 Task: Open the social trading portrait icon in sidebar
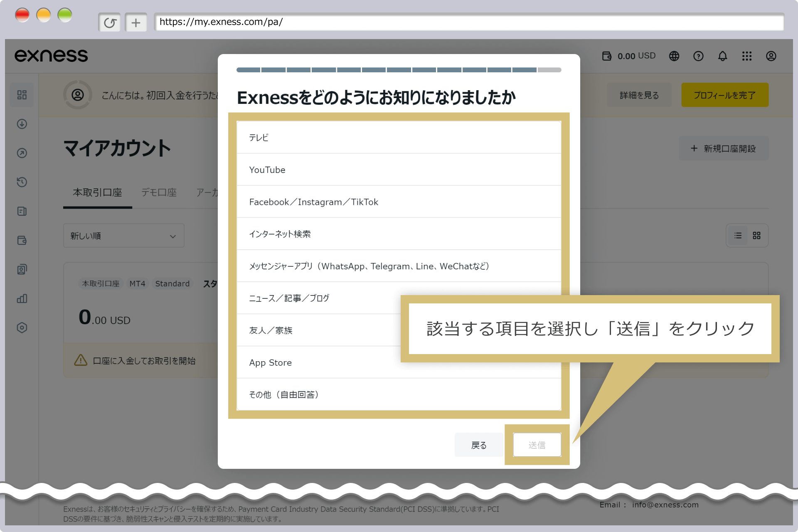[22, 269]
